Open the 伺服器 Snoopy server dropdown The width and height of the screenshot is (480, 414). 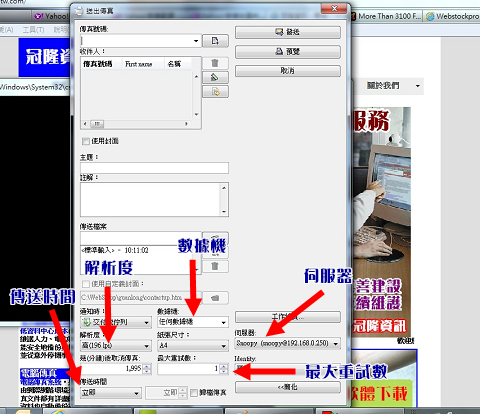tap(288, 343)
